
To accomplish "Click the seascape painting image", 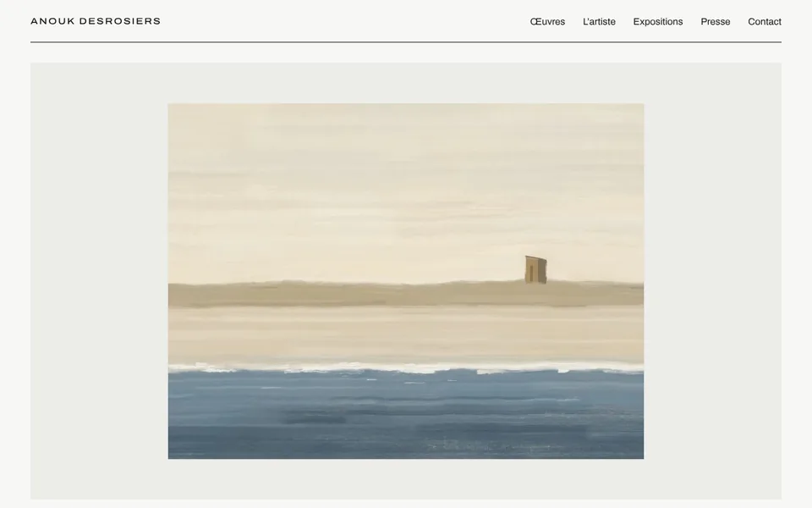I will pos(405,281).
